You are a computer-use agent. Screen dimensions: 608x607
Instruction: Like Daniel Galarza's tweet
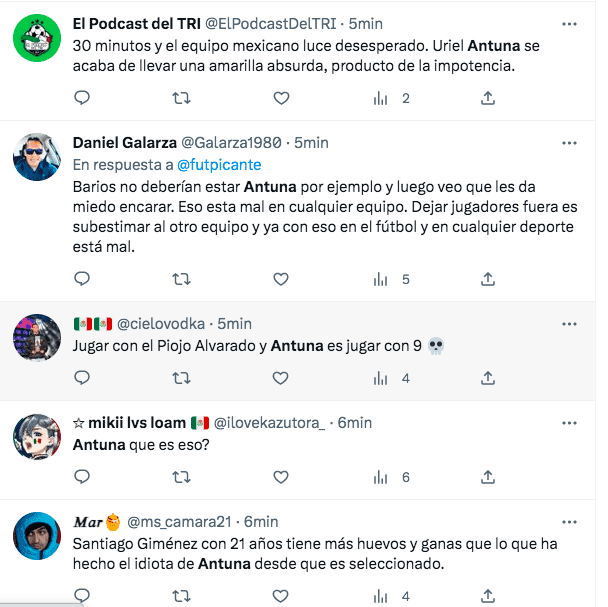click(281, 280)
